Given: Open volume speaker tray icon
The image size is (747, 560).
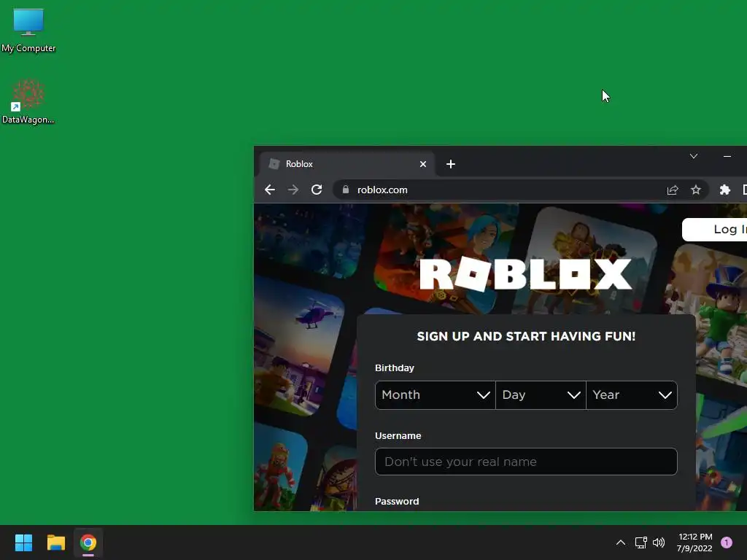Looking at the screenshot, I should [x=659, y=542].
